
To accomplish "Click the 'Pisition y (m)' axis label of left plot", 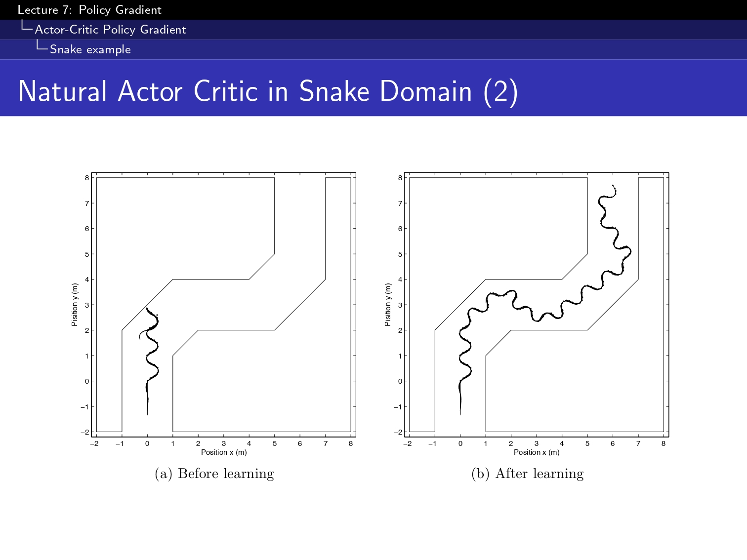I will (x=75, y=305).
